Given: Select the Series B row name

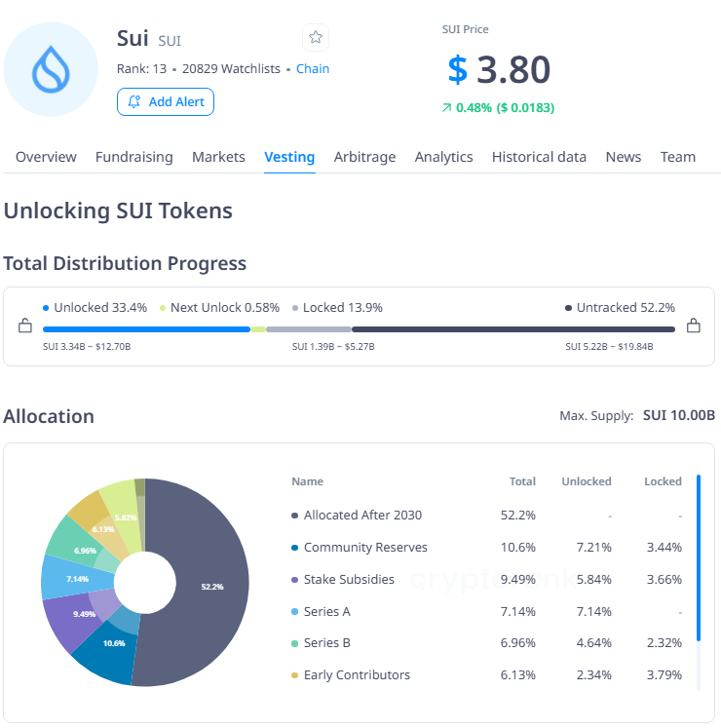Looking at the screenshot, I should pos(326,643).
